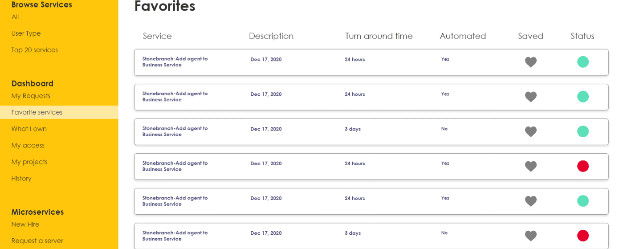
Task: Click red status indicator in last row
Action: 583,236
